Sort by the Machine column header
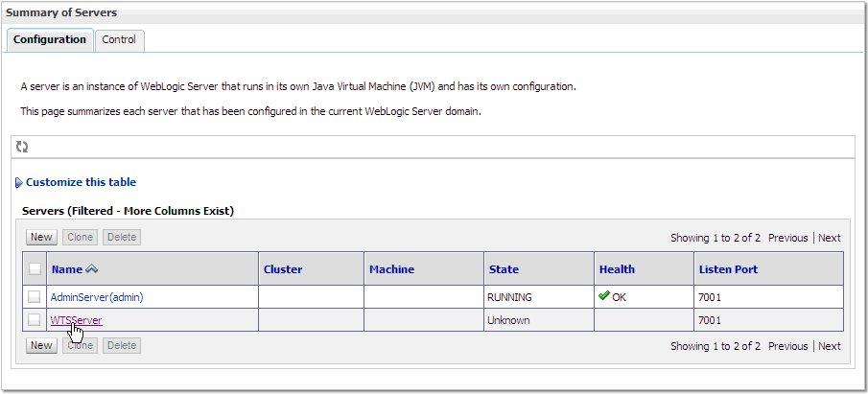Image resolution: width=868 pixels, height=394 pixels. coord(392,269)
